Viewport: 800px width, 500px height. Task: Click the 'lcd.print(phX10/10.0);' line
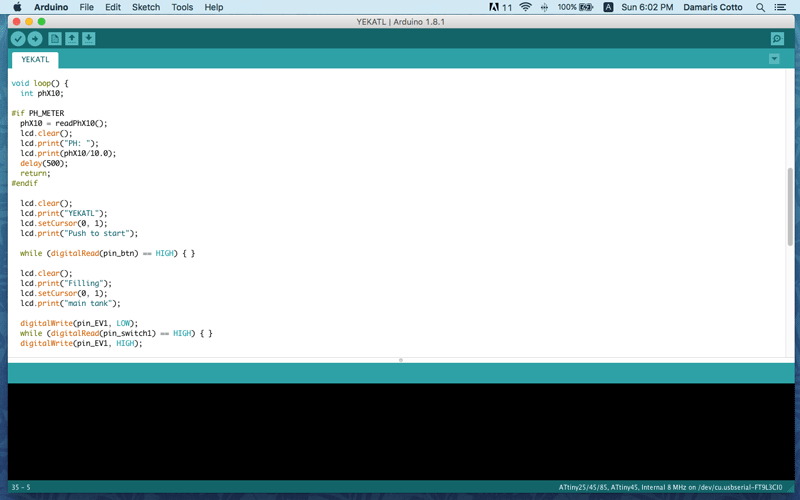tap(68, 153)
